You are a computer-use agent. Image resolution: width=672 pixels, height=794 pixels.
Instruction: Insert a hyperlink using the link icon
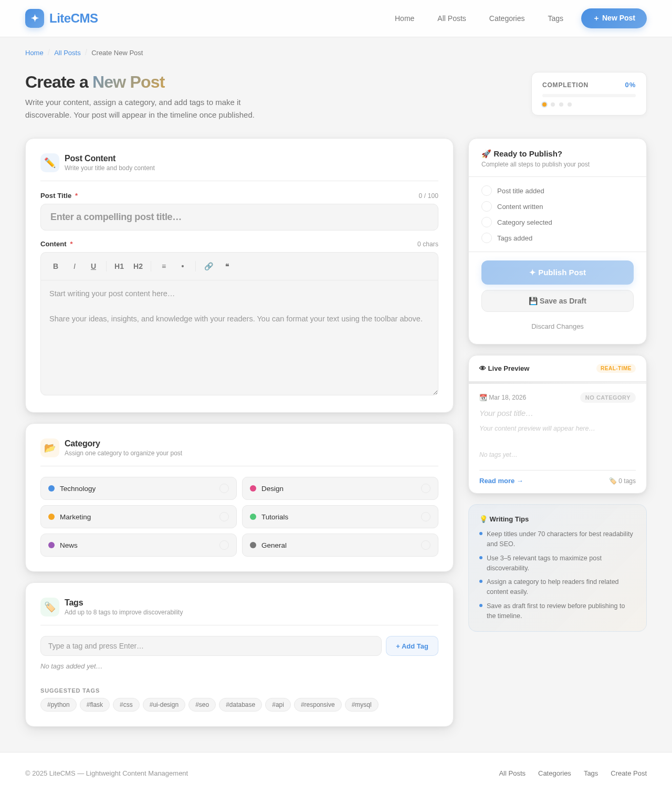pos(209,266)
